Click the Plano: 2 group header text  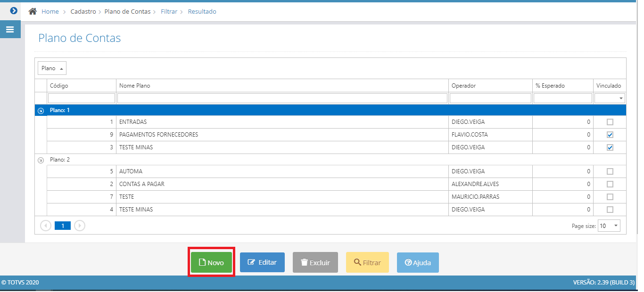tap(60, 160)
